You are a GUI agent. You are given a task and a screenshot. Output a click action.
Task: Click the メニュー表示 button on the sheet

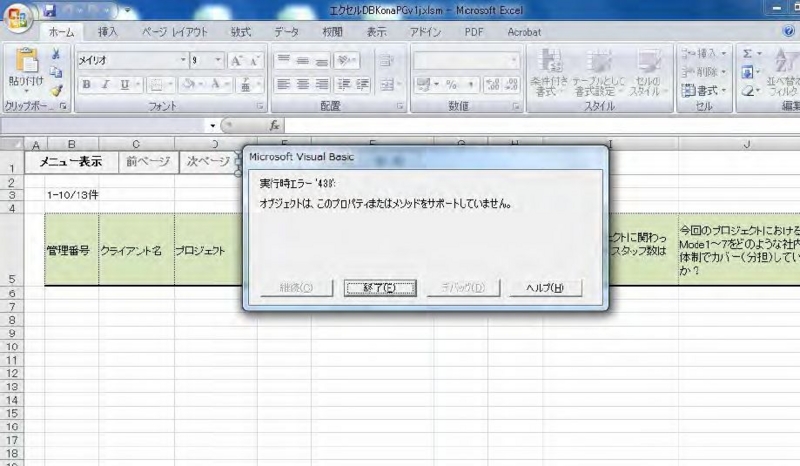[71, 162]
